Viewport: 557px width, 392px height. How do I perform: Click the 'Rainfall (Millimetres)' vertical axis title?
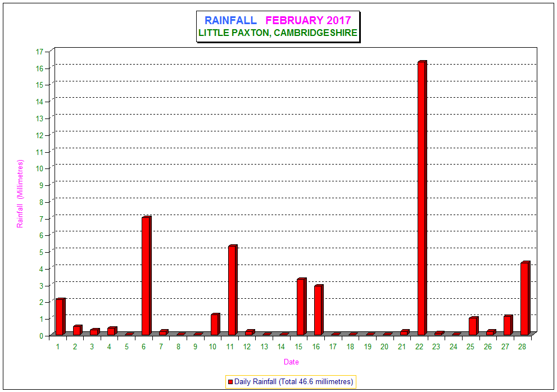click(x=20, y=194)
